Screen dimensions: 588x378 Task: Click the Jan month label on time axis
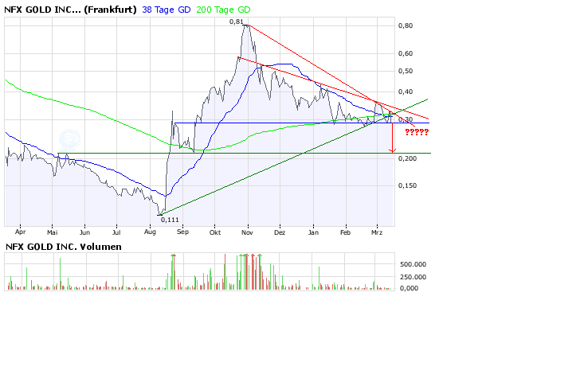coord(313,232)
